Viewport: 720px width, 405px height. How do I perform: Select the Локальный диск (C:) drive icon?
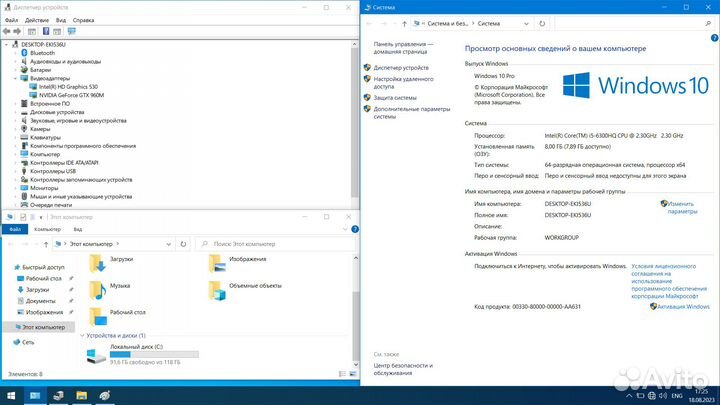tap(96, 355)
